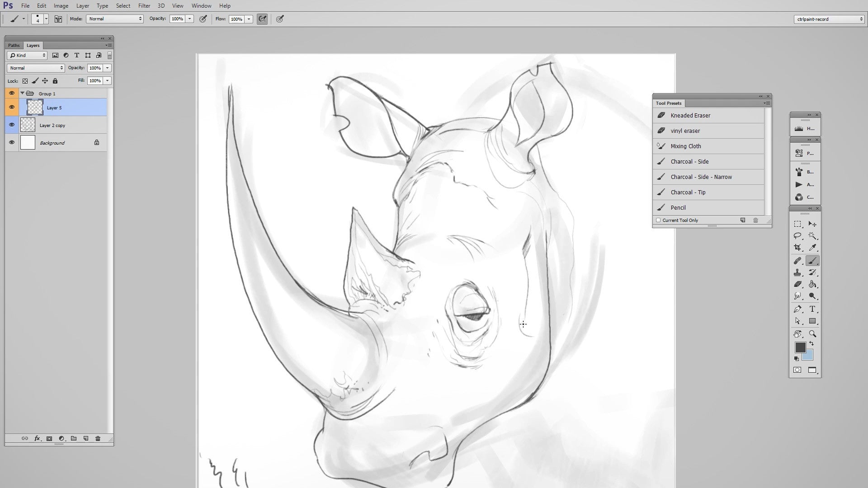Collapse the Group 1 disclosure triangle

click(22, 93)
